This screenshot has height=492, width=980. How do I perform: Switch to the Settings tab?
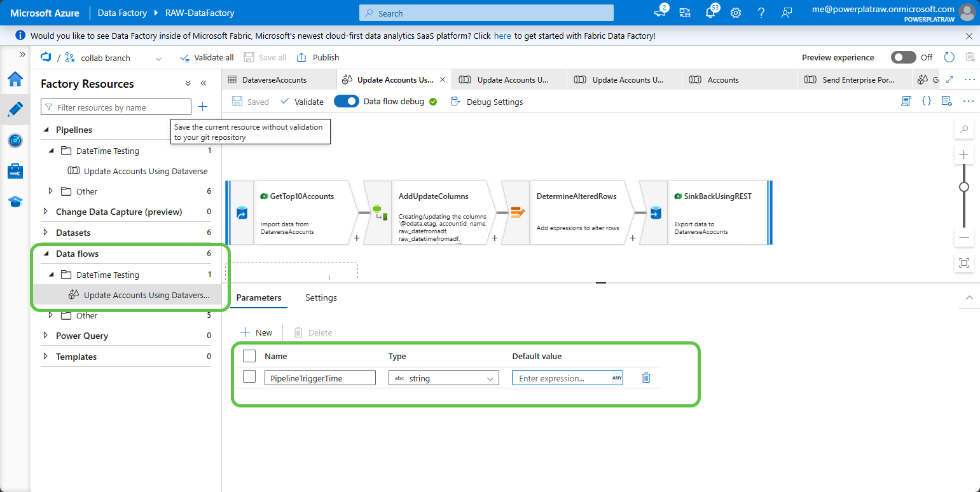[x=321, y=297]
